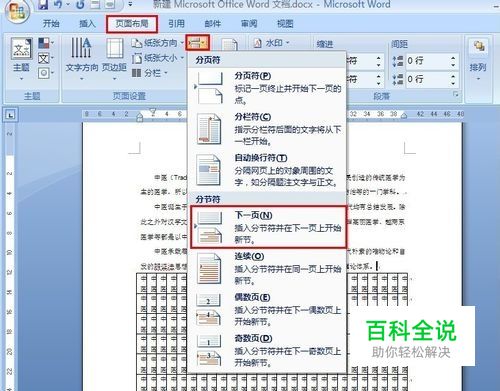The height and width of the screenshot is (391, 500).
Task: Choose 下一页(N) section break
Action: tap(268, 227)
